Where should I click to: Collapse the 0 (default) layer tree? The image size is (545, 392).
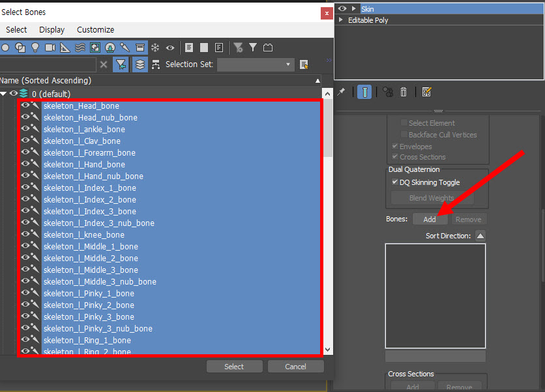3,94
